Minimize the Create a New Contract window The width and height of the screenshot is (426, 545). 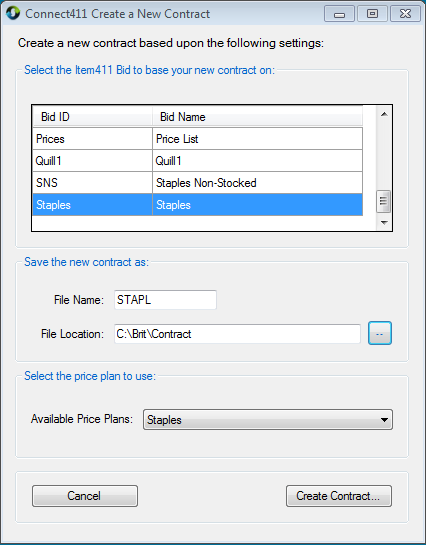[x=339, y=14]
